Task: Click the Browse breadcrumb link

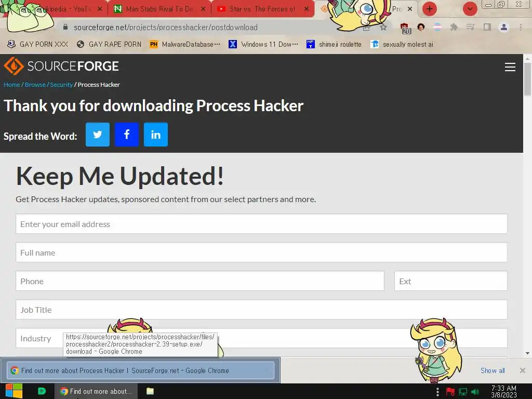Action: coord(35,85)
